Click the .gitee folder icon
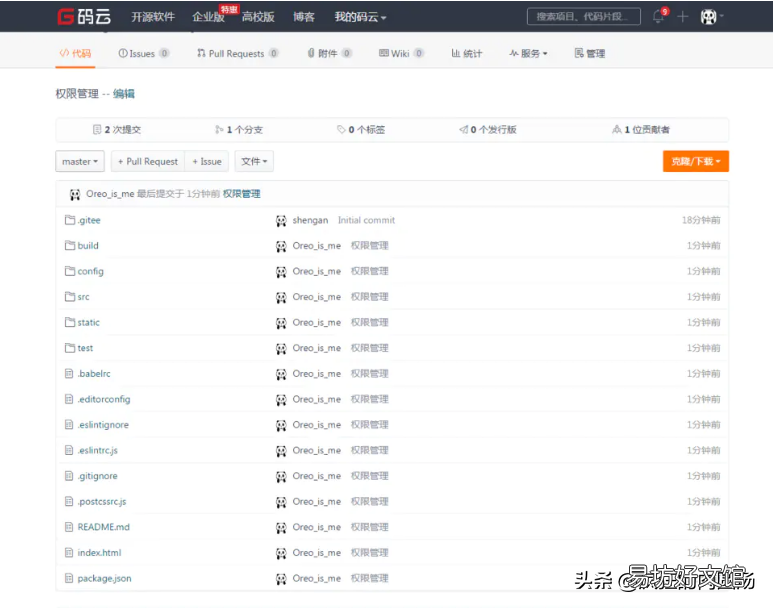The image size is (773, 608). coord(70,220)
